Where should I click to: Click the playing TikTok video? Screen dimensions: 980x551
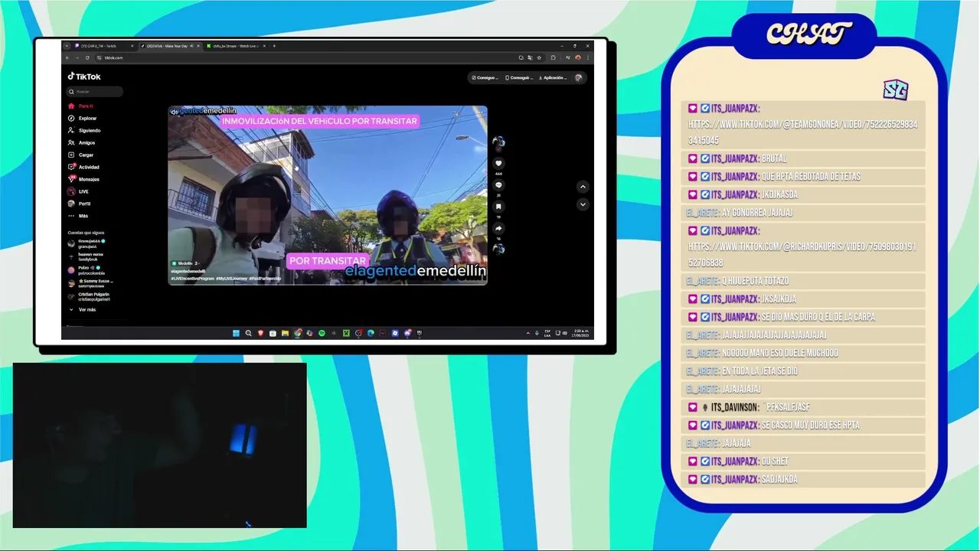[328, 195]
